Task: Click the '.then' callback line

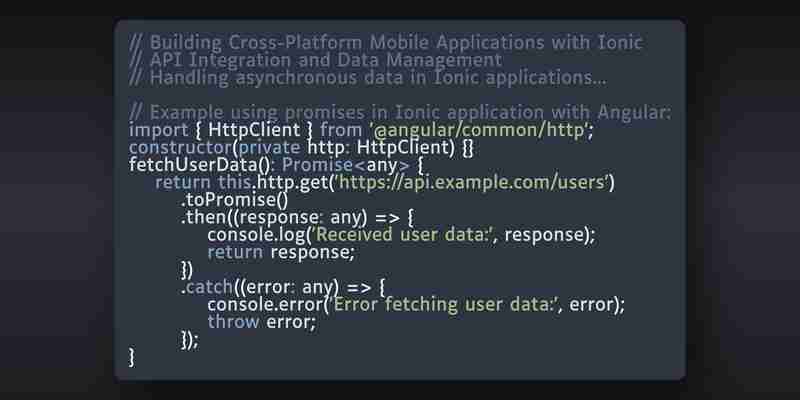Action: [297, 217]
